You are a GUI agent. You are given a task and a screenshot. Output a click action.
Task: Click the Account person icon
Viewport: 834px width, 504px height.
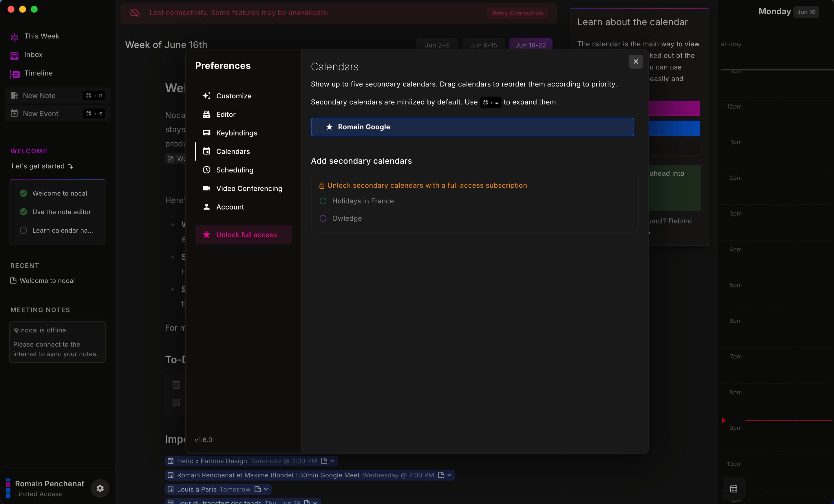206,207
